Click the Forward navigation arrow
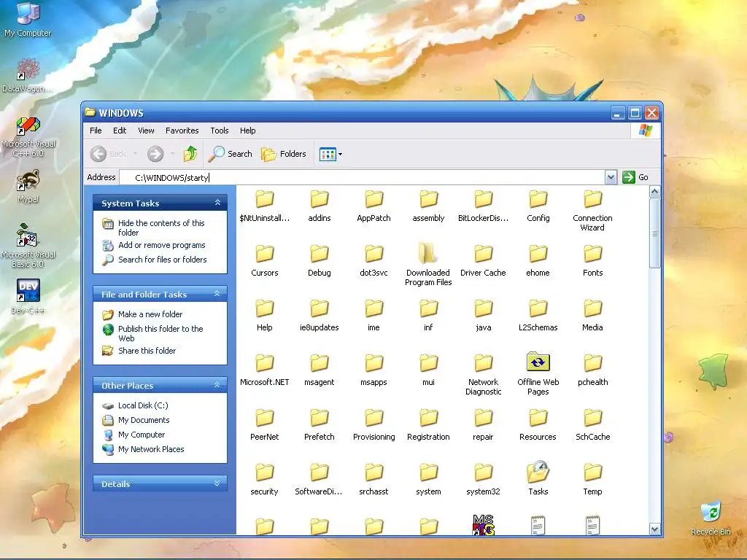This screenshot has height=560, width=747. pyautogui.click(x=155, y=154)
